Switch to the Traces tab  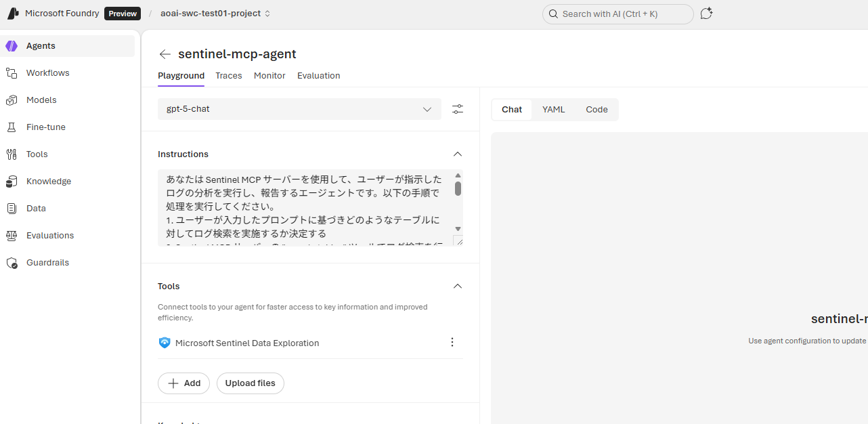228,75
